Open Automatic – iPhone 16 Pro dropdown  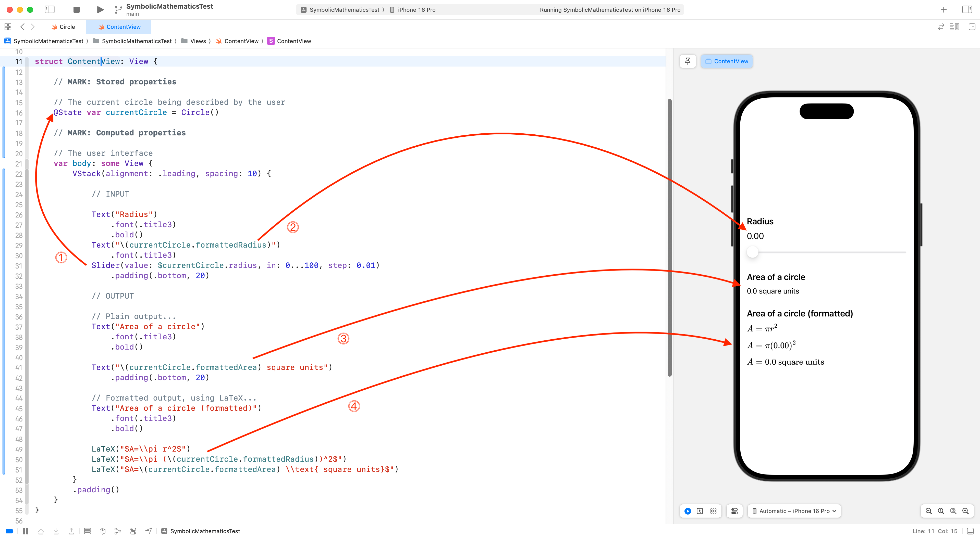[794, 511]
